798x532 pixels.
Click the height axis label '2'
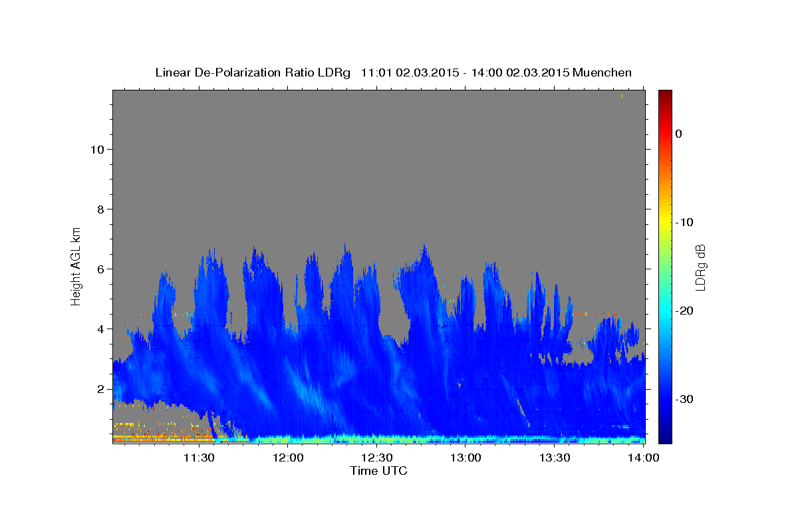click(x=100, y=389)
